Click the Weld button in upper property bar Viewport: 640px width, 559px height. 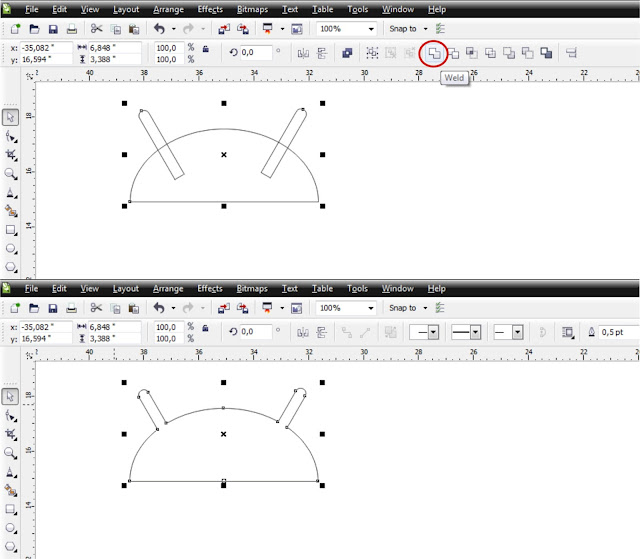click(x=434, y=53)
